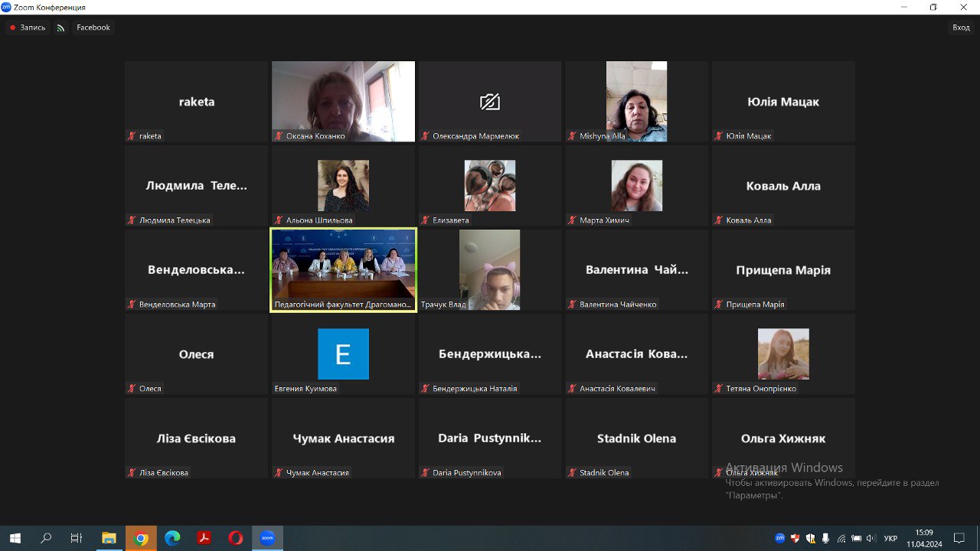Open Microsoft Edge from the taskbar
This screenshot has width=980, height=551.
tap(172, 538)
